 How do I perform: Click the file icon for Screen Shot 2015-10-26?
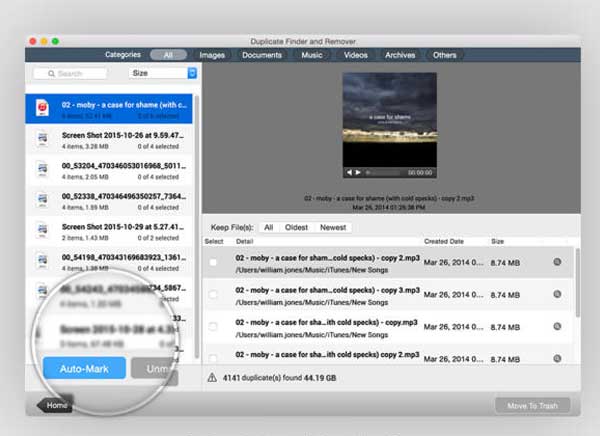42,139
